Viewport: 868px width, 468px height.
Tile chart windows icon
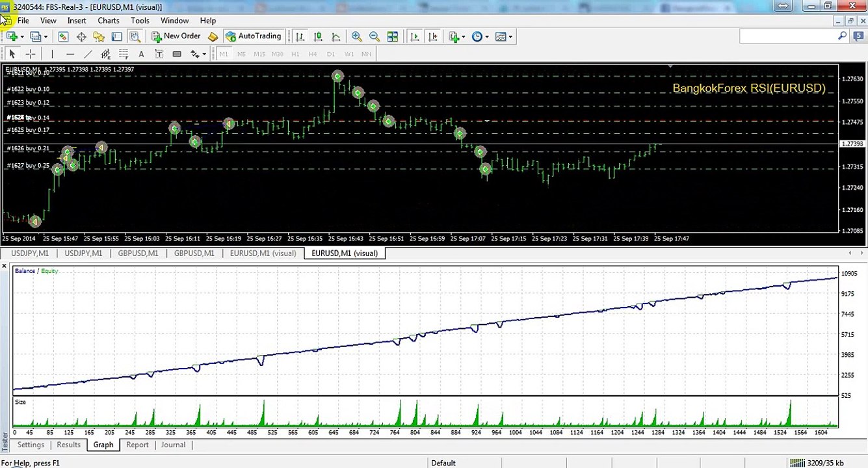(393, 37)
